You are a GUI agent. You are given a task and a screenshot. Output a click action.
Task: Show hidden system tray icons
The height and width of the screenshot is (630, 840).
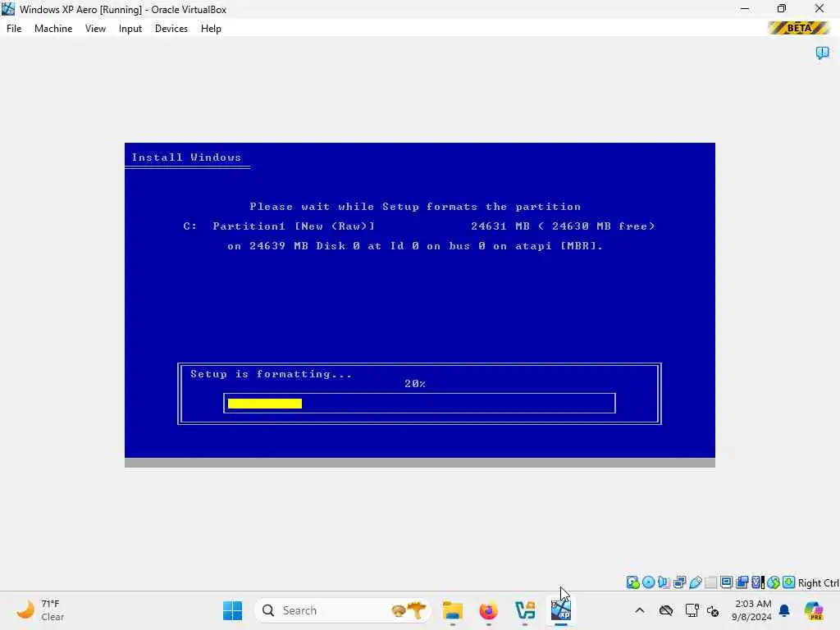640,610
